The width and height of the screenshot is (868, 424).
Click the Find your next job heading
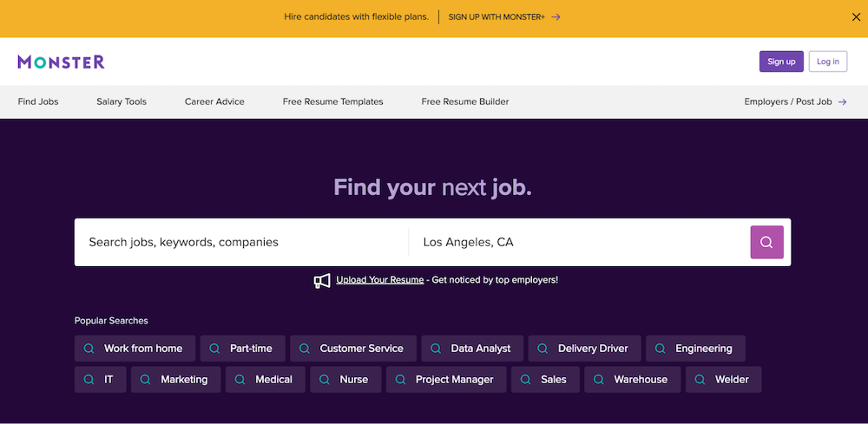click(432, 188)
